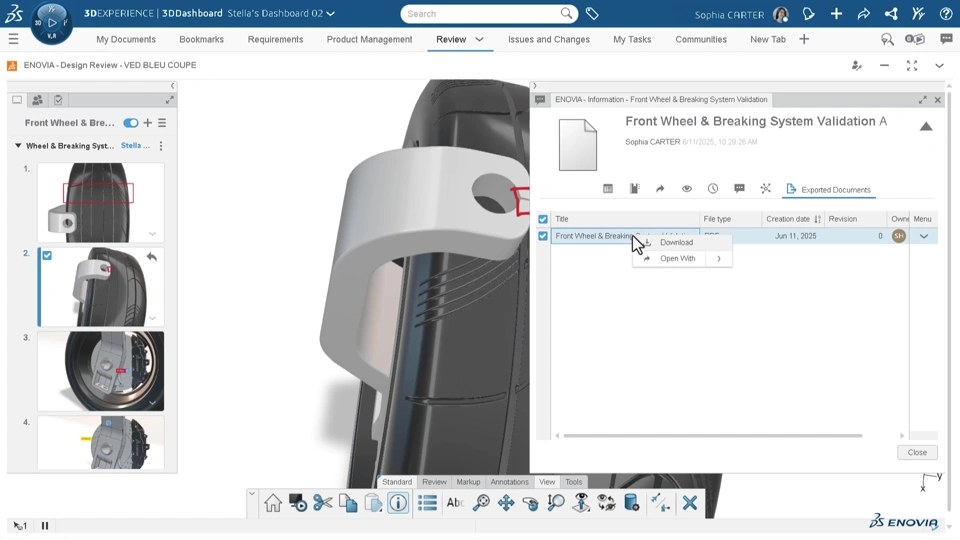The image size is (960, 540).
Task: Expand the Open With submenu arrow
Action: coord(719,259)
